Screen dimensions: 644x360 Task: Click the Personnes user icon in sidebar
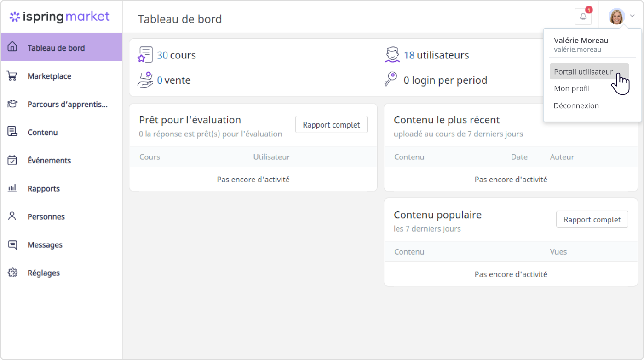pos(12,216)
